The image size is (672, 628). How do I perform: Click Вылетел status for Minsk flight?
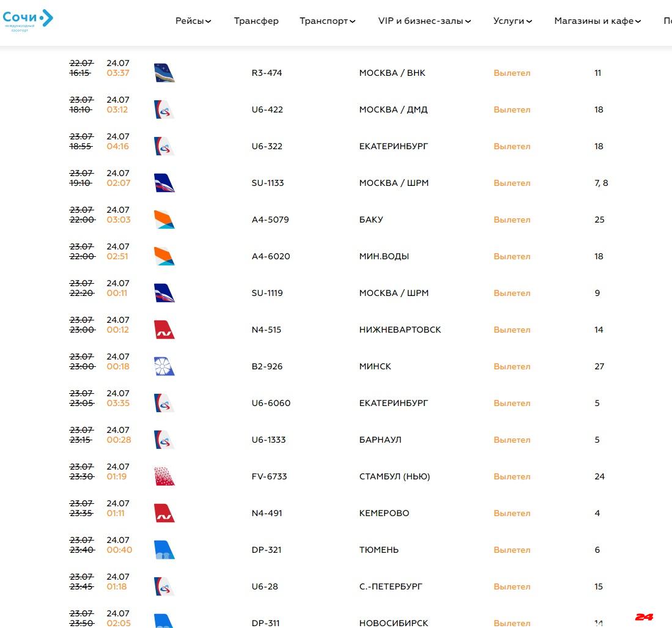(x=512, y=366)
